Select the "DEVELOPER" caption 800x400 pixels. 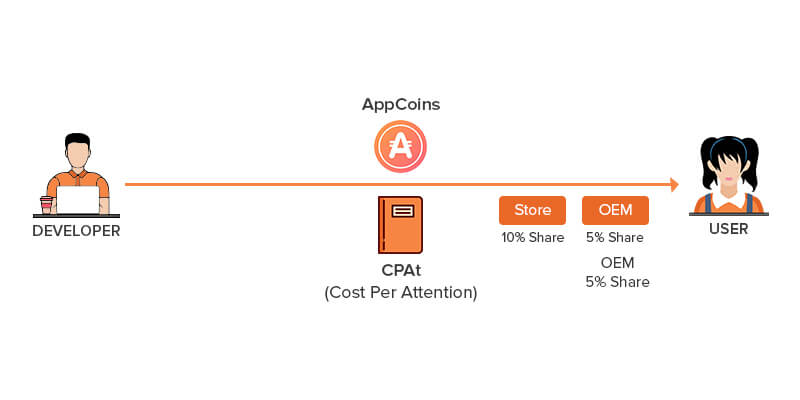(76, 231)
